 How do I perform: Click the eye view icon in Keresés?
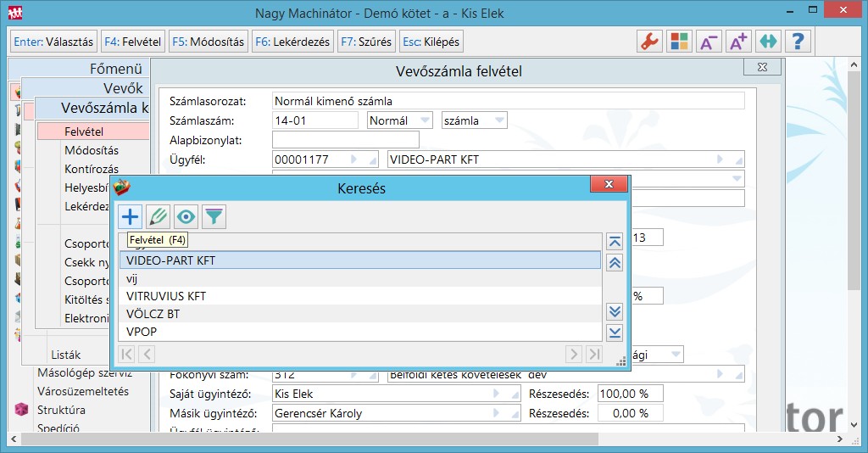(x=186, y=217)
